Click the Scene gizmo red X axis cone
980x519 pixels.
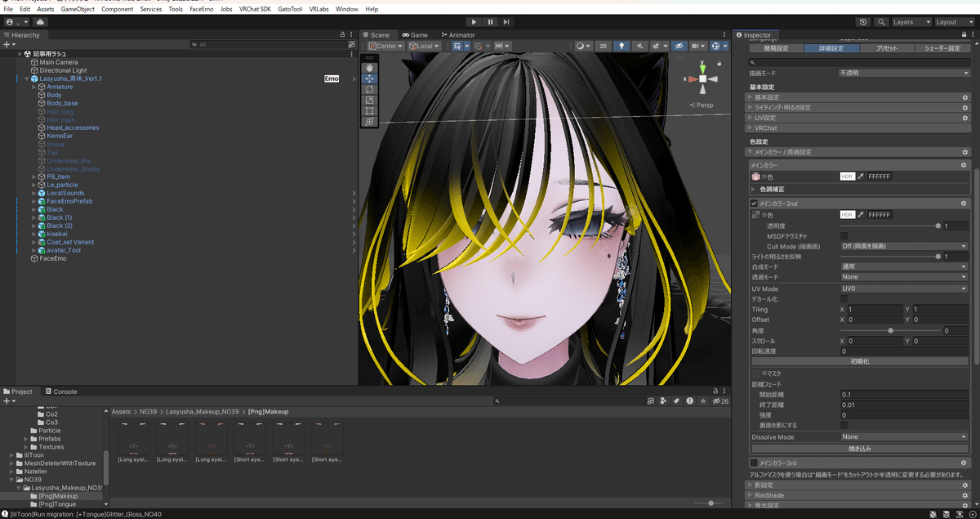[x=693, y=79]
